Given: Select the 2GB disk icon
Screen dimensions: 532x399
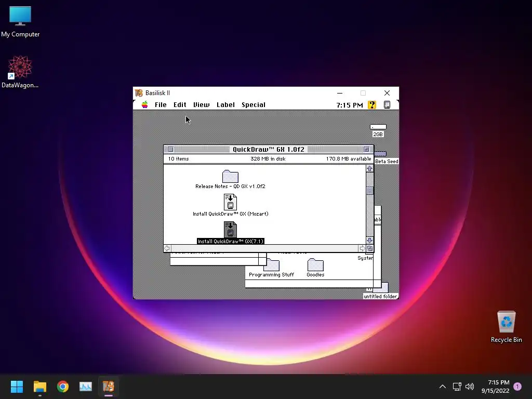Looking at the screenshot, I should 378,127.
